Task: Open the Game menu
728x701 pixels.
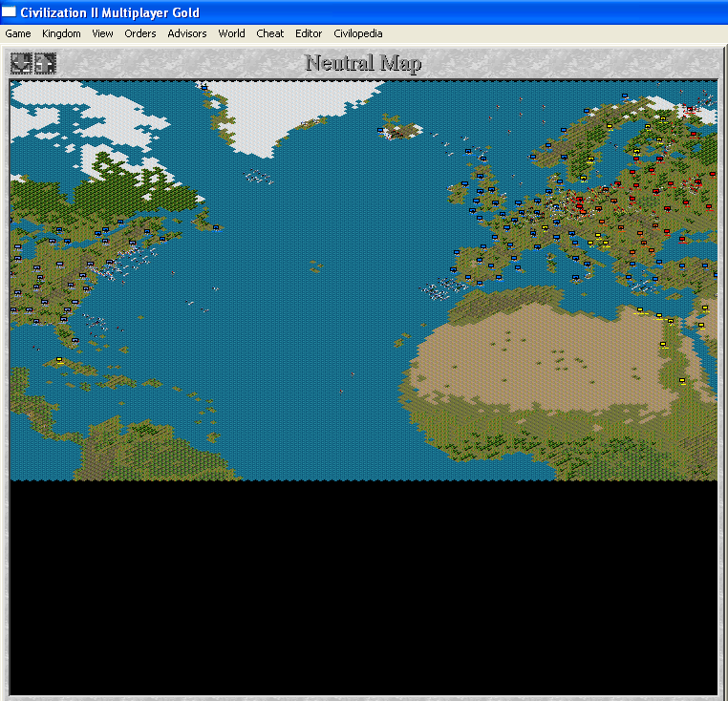Action: pos(18,33)
